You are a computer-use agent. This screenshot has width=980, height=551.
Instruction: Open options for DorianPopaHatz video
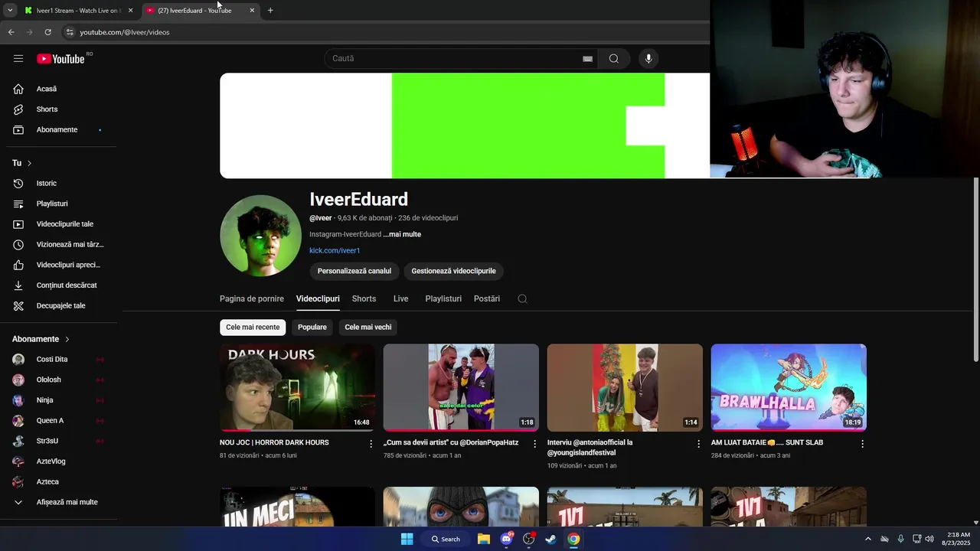535,444
